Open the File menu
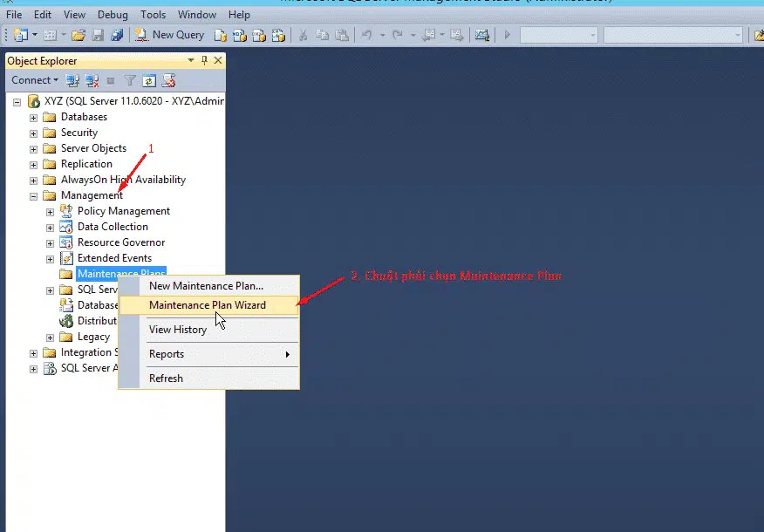The height and width of the screenshot is (532, 764). point(14,15)
